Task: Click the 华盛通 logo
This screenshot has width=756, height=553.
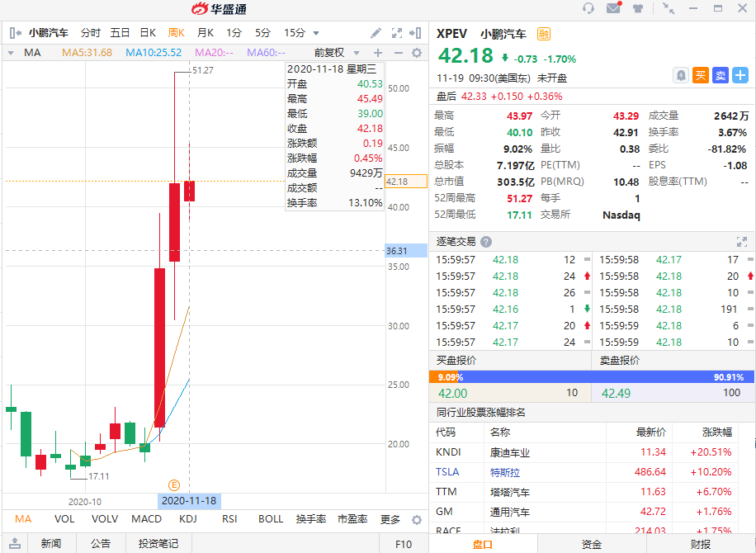Action: [220, 9]
